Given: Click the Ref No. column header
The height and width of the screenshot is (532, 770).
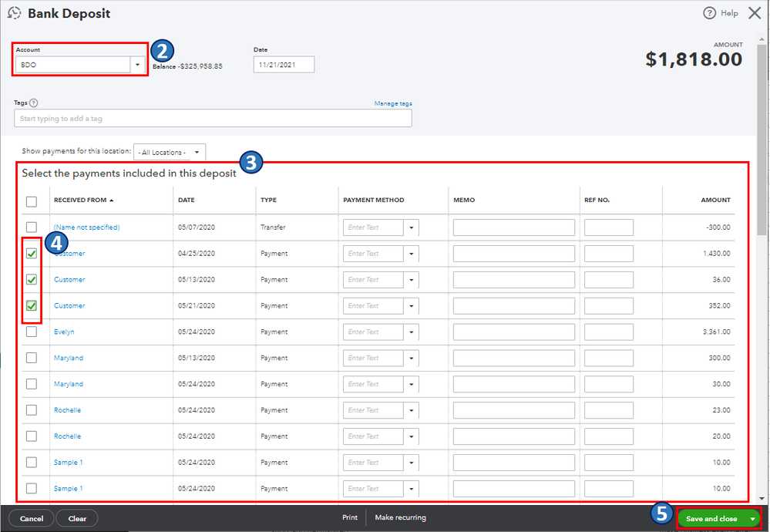Looking at the screenshot, I should point(597,200).
